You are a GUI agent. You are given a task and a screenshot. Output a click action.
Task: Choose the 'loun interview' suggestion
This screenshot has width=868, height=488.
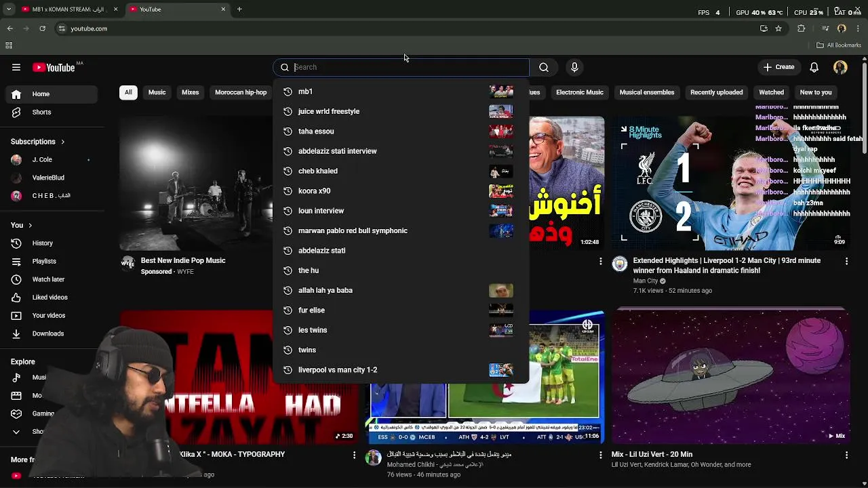401,211
